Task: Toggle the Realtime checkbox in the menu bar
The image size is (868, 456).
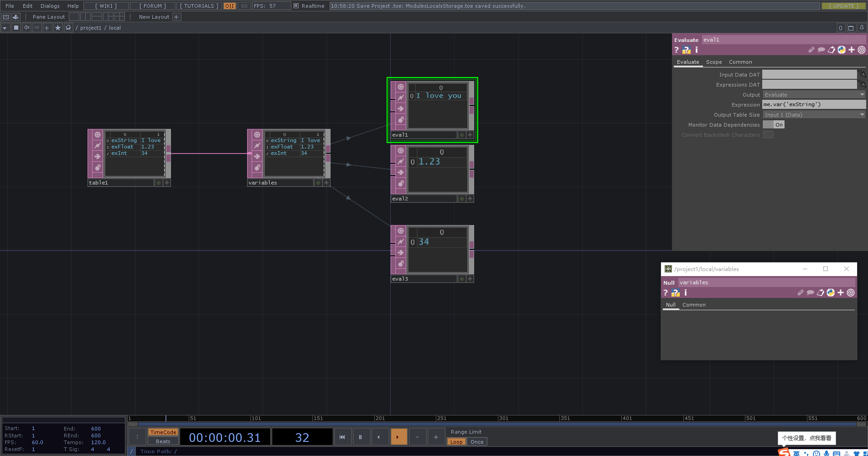Action: [x=296, y=6]
